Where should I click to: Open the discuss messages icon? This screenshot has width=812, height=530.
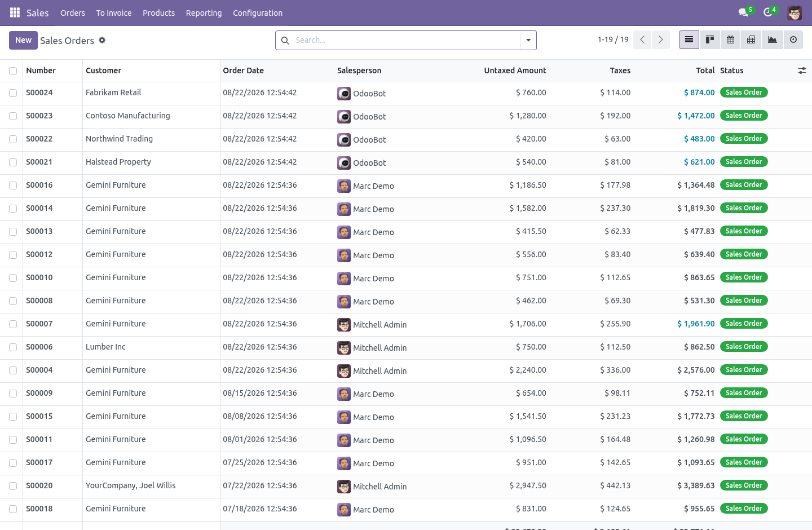pyautogui.click(x=744, y=12)
